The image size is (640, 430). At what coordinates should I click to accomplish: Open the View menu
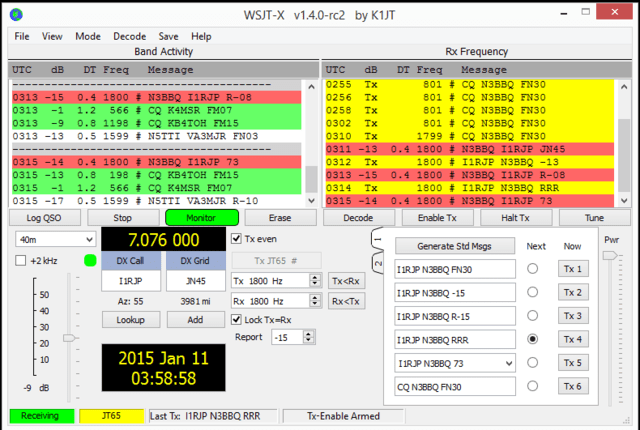52,36
